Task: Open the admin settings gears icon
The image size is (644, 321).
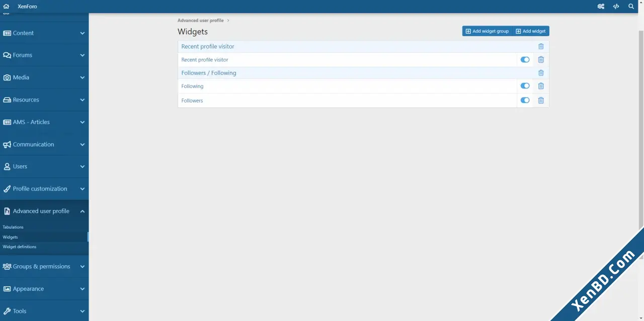Action: pyautogui.click(x=601, y=7)
